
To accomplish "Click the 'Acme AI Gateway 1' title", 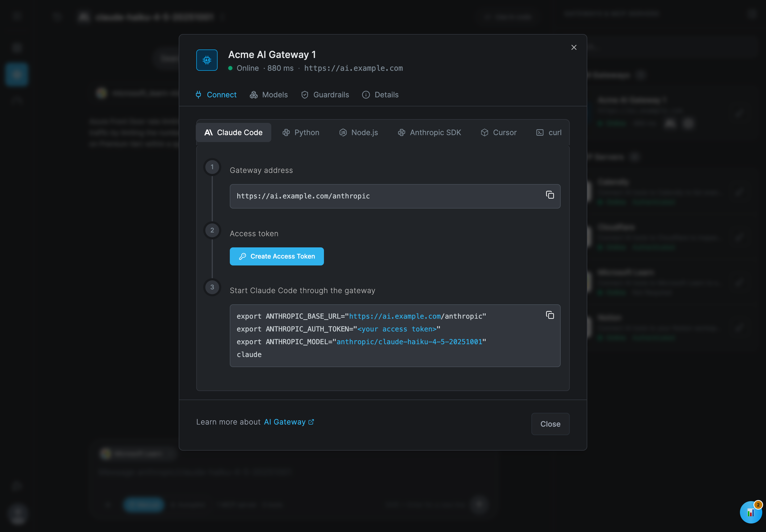I will coord(272,54).
